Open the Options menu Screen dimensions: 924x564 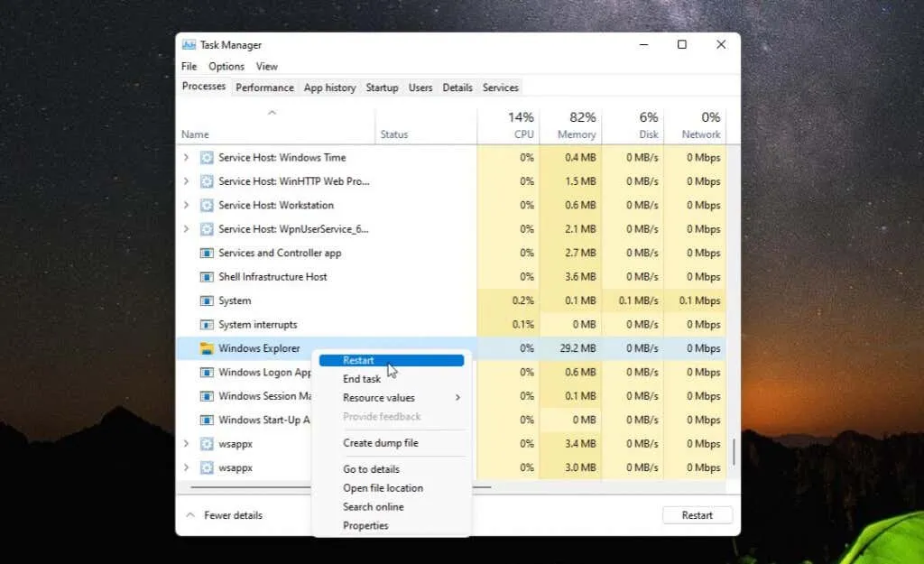click(x=226, y=67)
